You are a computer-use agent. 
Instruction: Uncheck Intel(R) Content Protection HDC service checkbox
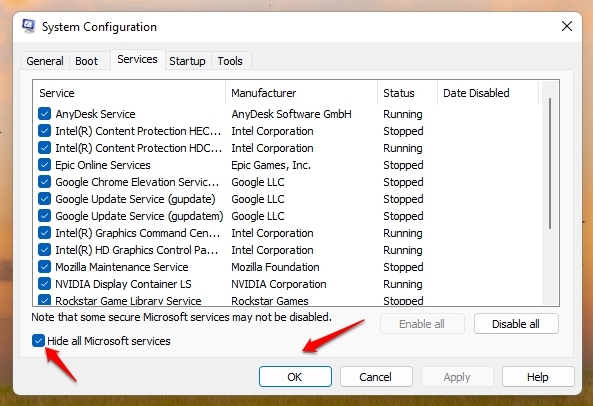click(x=44, y=148)
